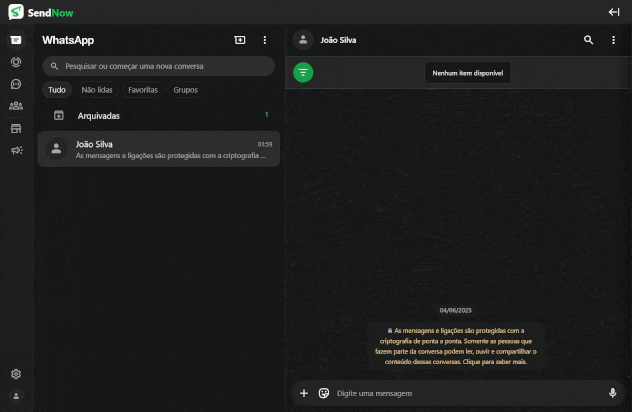Screen dimensions: 632x412
Task: Open the settings gear in the sidebar
Action: [16, 374]
